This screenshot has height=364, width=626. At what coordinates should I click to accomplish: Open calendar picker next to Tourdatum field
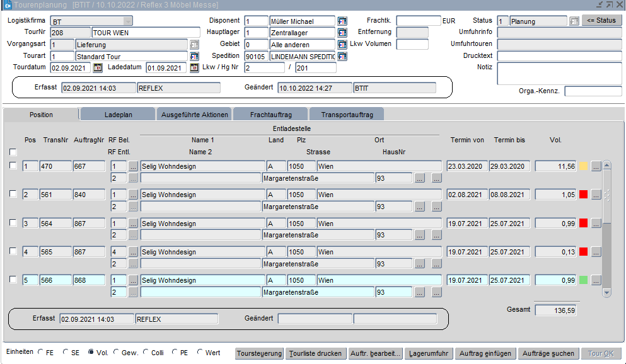point(98,68)
